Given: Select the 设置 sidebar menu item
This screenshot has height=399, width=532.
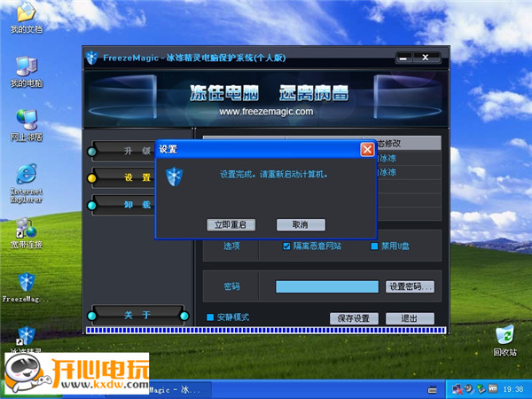Looking at the screenshot, I should [x=137, y=177].
